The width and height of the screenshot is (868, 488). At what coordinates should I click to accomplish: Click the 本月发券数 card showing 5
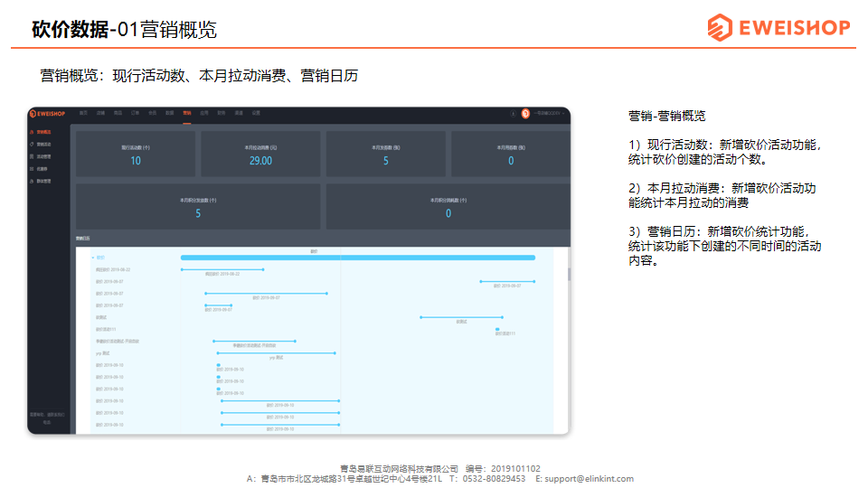tap(386, 155)
